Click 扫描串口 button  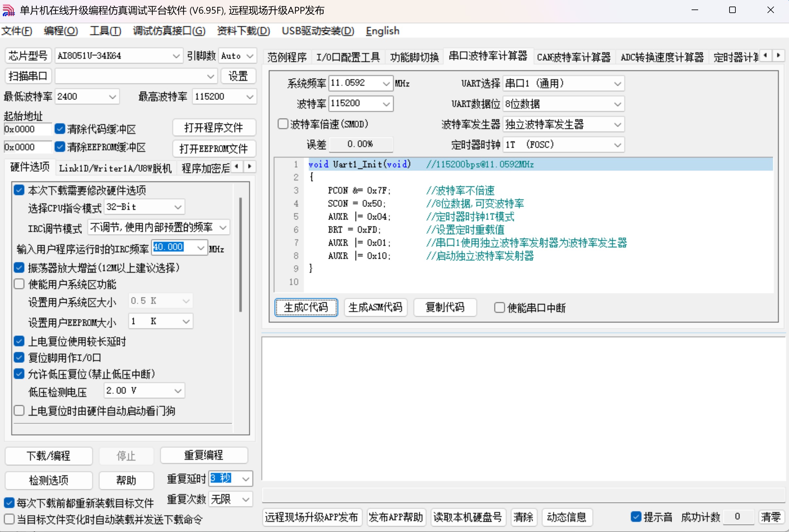(28, 76)
